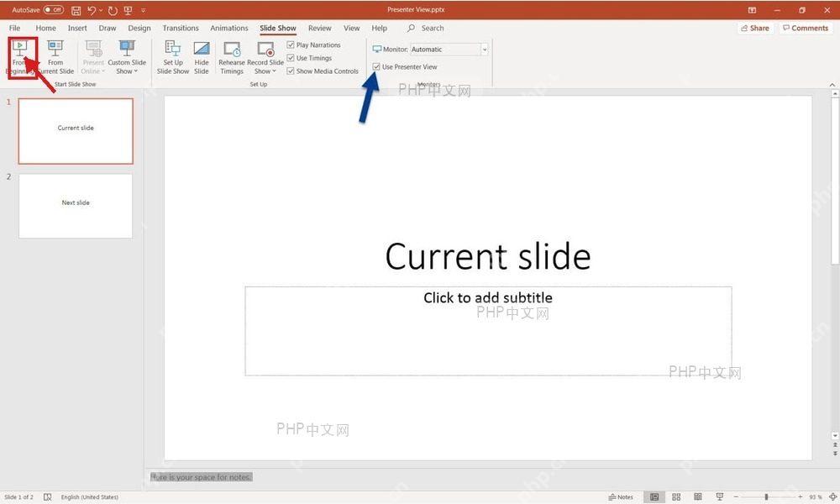Click the zoom out minus button

(x=736, y=497)
